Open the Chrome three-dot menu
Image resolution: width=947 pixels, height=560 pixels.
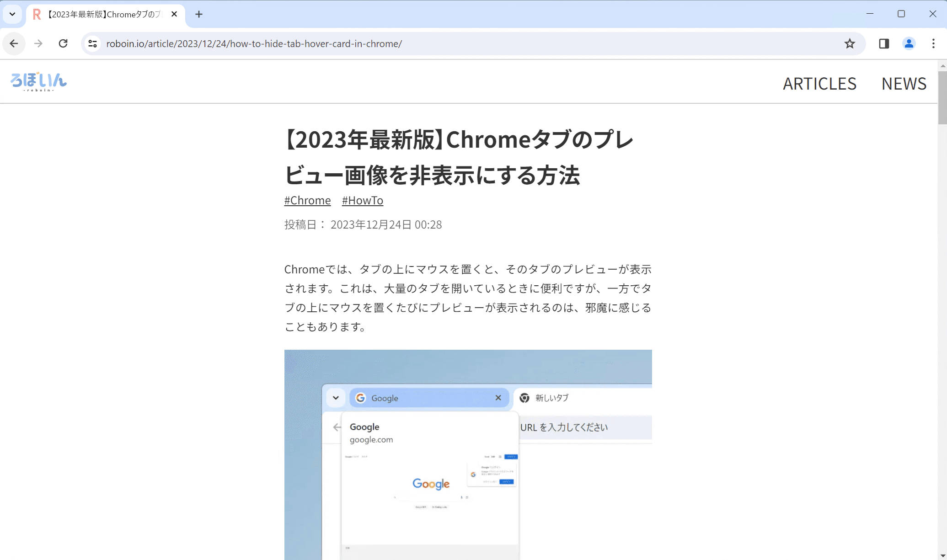[934, 43]
